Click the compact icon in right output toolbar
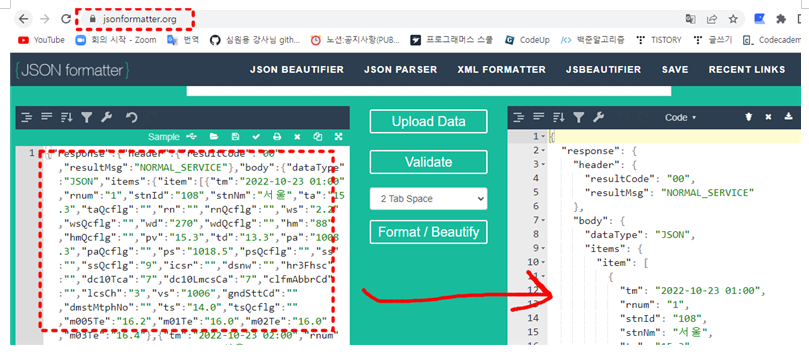This screenshot has width=809, height=364. [539, 117]
